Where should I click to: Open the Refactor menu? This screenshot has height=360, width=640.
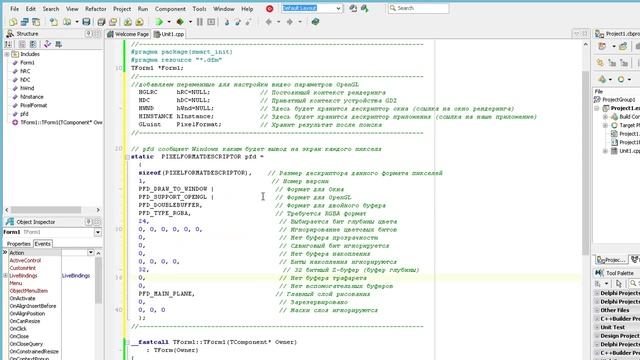click(96, 9)
